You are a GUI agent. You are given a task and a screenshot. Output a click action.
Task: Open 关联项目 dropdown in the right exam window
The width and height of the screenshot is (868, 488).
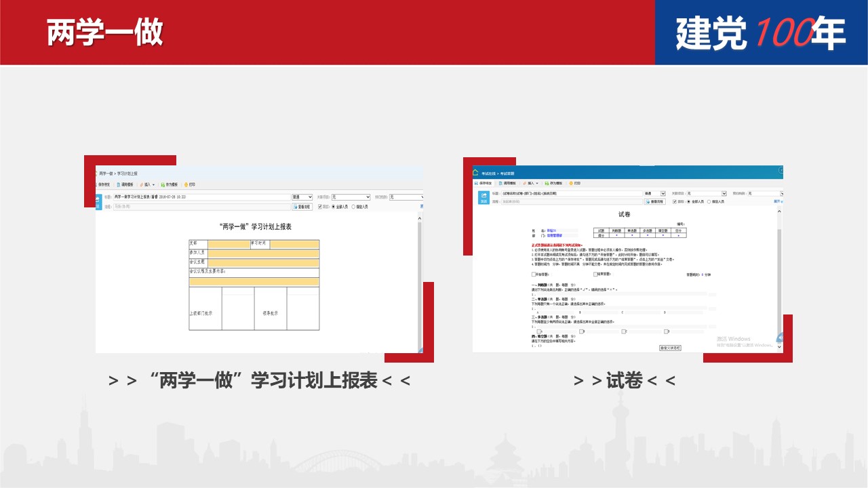(706, 194)
